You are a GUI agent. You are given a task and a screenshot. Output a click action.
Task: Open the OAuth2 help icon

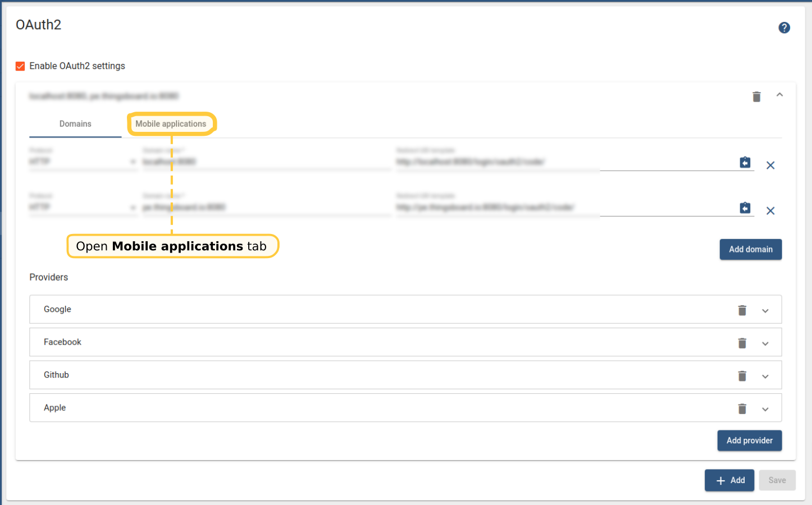click(784, 27)
